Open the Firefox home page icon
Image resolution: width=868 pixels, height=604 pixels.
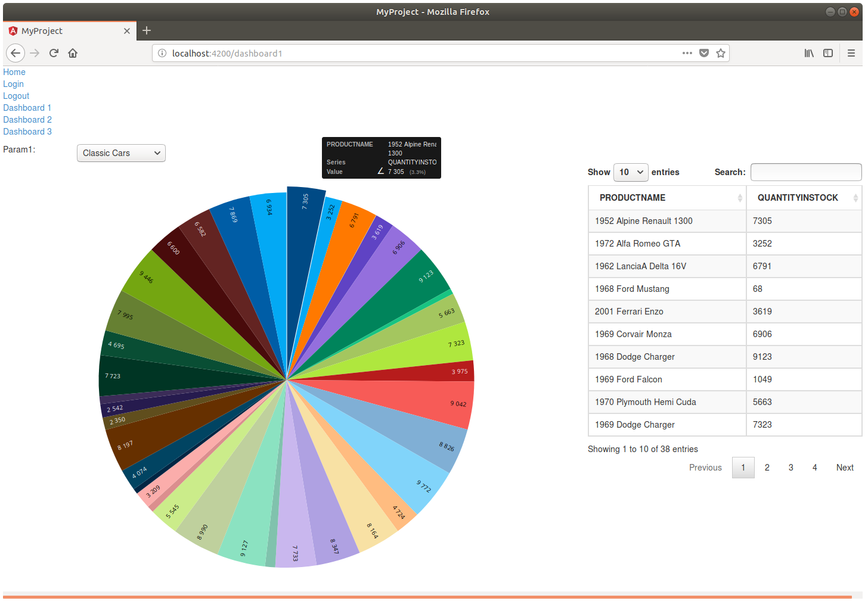tap(73, 53)
